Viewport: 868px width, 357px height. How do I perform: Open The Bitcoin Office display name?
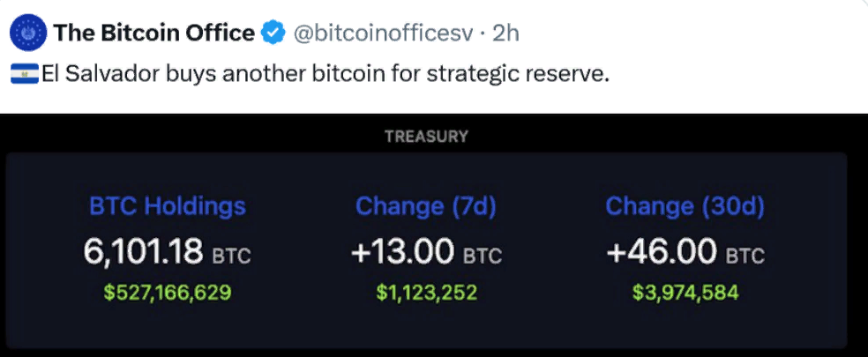point(153,33)
